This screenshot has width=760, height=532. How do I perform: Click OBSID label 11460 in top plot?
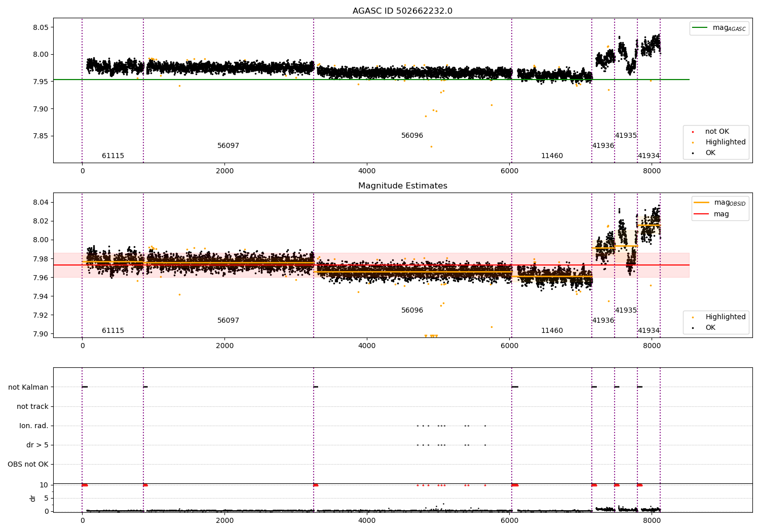[x=552, y=156]
